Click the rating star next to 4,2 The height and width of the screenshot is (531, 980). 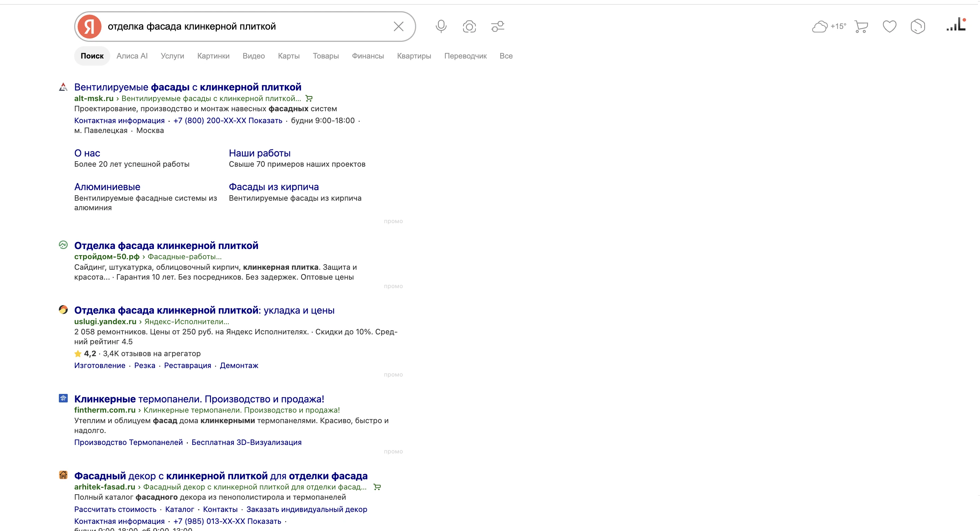click(x=78, y=354)
